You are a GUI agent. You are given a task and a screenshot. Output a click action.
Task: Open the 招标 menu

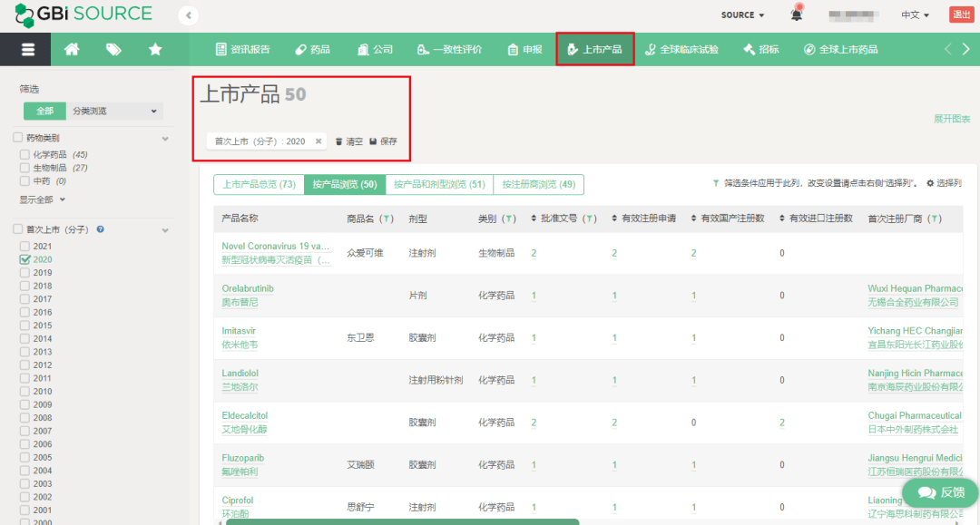click(x=760, y=49)
